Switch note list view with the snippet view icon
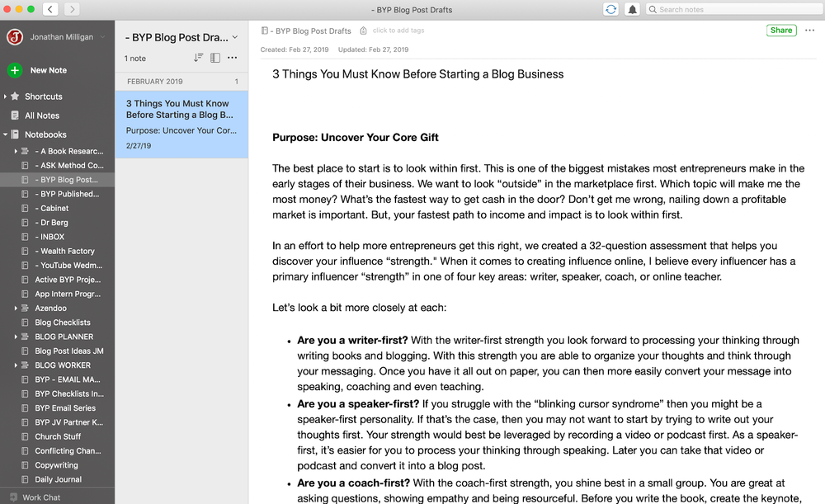825x504 pixels. pyautogui.click(x=216, y=58)
